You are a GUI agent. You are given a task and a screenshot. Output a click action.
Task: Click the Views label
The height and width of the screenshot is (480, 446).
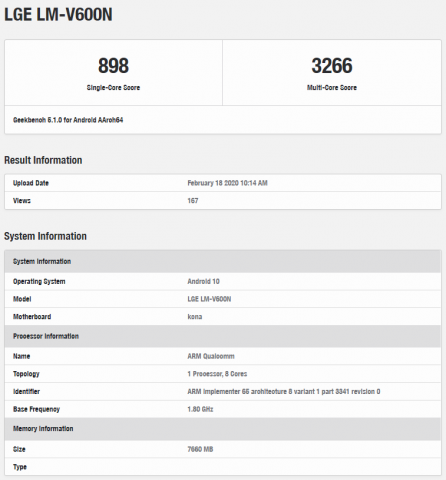22,201
